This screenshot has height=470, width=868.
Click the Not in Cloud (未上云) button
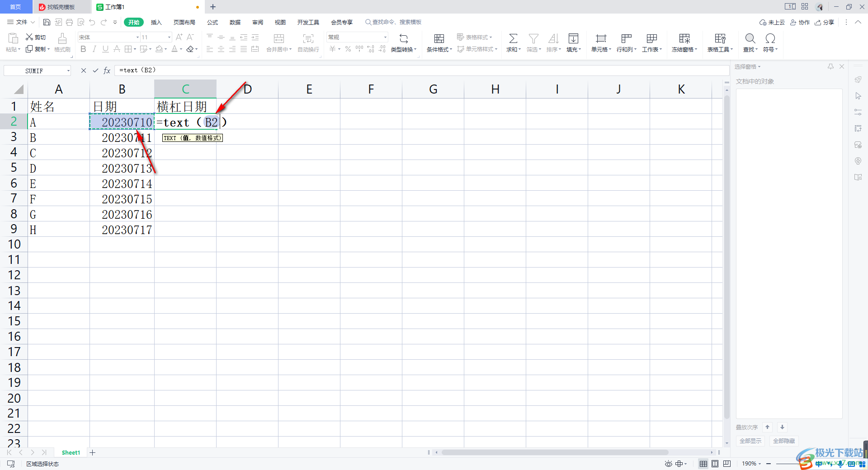point(772,22)
